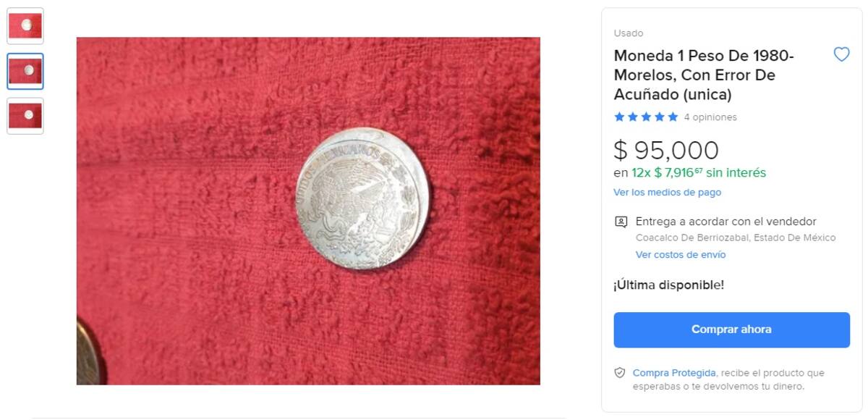Click the $ 95,000 price
868x420 pixels.
pyautogui.click(x=666, y=150)
